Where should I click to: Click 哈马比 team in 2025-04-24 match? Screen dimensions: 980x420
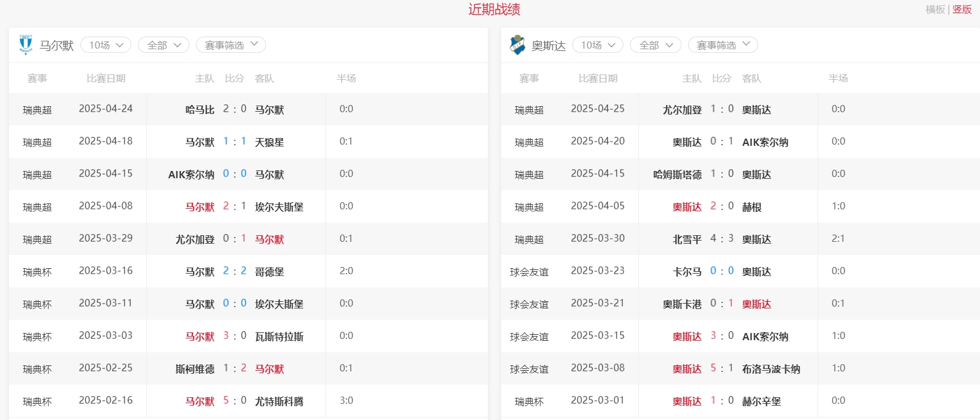[200, 110]
